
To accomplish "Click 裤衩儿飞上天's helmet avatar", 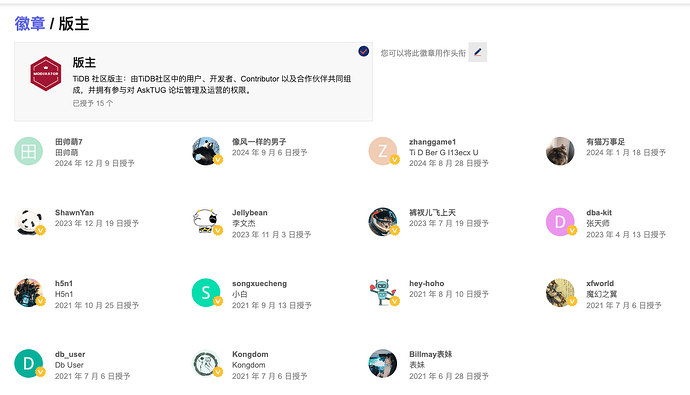I will click(x=383, y=222).
